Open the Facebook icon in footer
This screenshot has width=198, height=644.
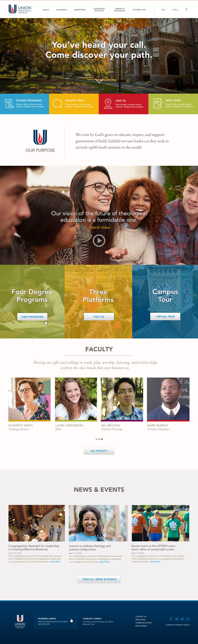tap(171, 619)
